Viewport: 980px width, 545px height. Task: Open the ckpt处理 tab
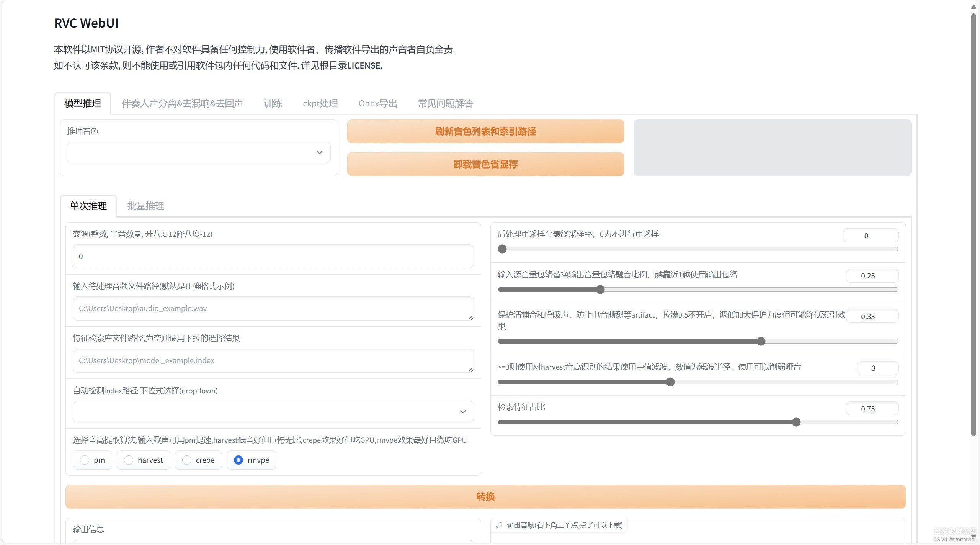[320, 103]
